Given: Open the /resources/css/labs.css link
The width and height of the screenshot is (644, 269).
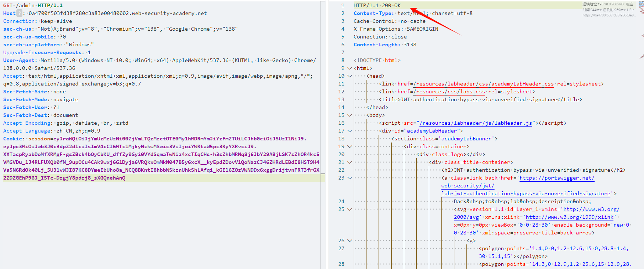Looking at the screenshot, I should tap(449, 92).
